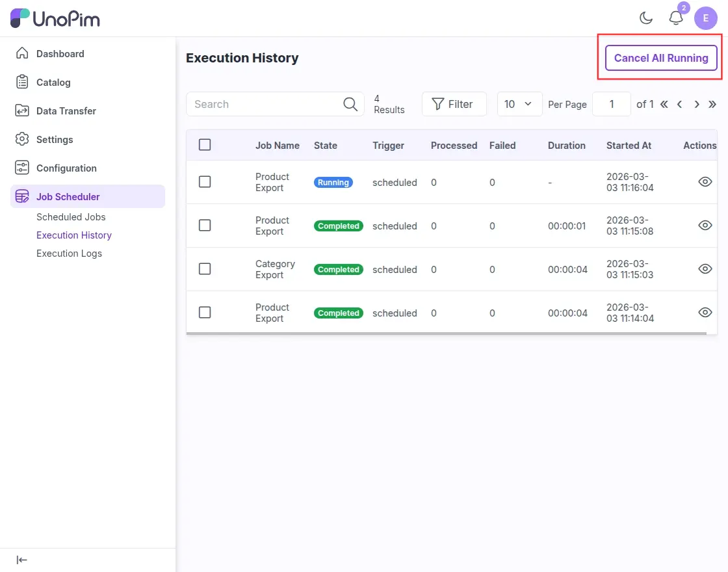Check the Running Product Export row

205,181
